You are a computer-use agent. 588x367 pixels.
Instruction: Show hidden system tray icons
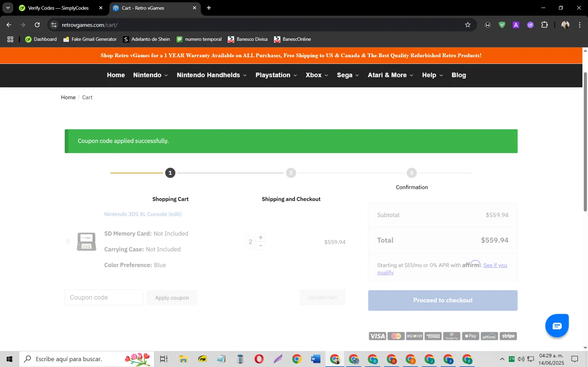(502, 359)
